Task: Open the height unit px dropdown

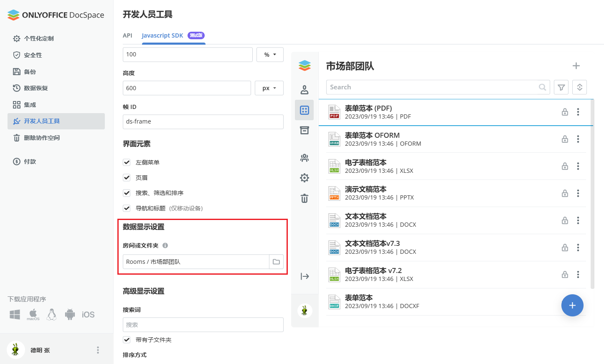Action: (x=269, y=88)
